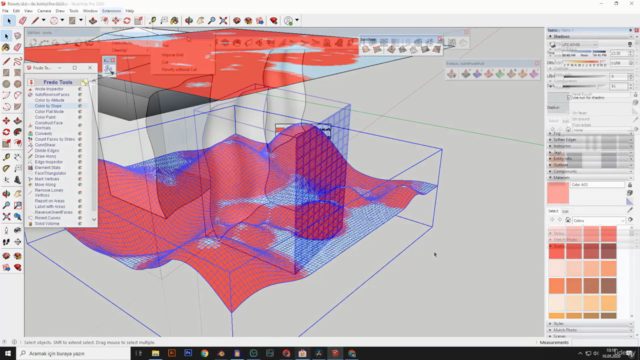
Task: Select the Make Component tool in left toolbar
Action: click(x=18, y=36)
